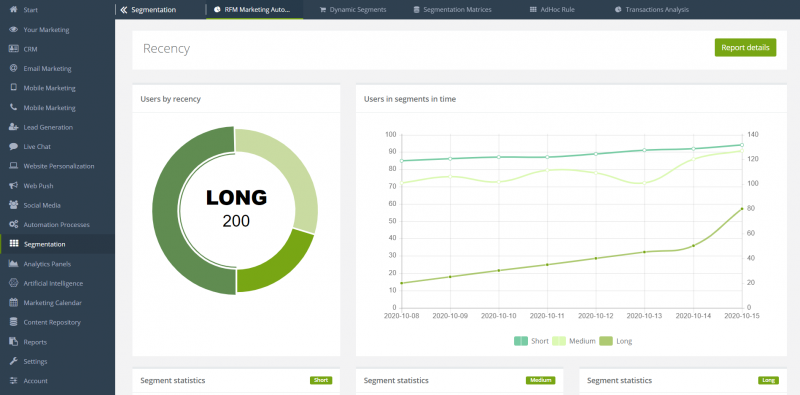Open the RFM Marketing Automation tab
Image resolution: width=800 pixels, height=395 pixels.
click(254, 10)
